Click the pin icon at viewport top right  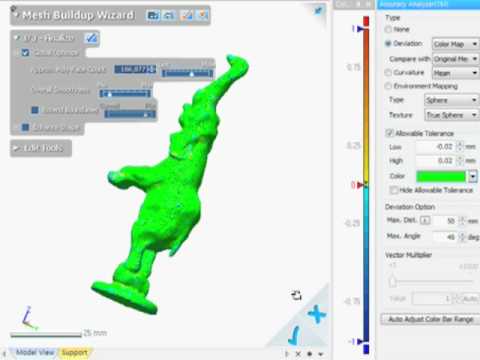(318, 10)
